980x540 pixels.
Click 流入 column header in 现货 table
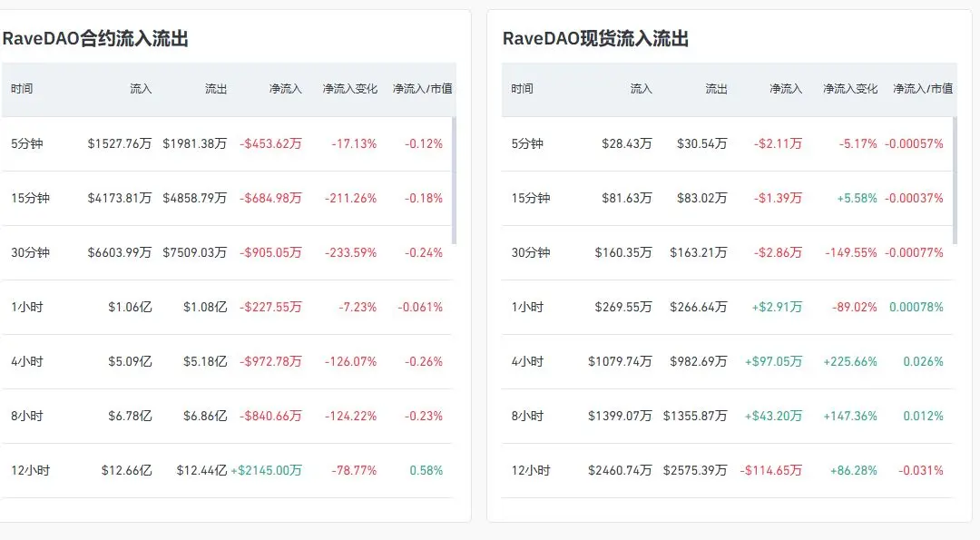pyautogui.click(x=641, y=89)
